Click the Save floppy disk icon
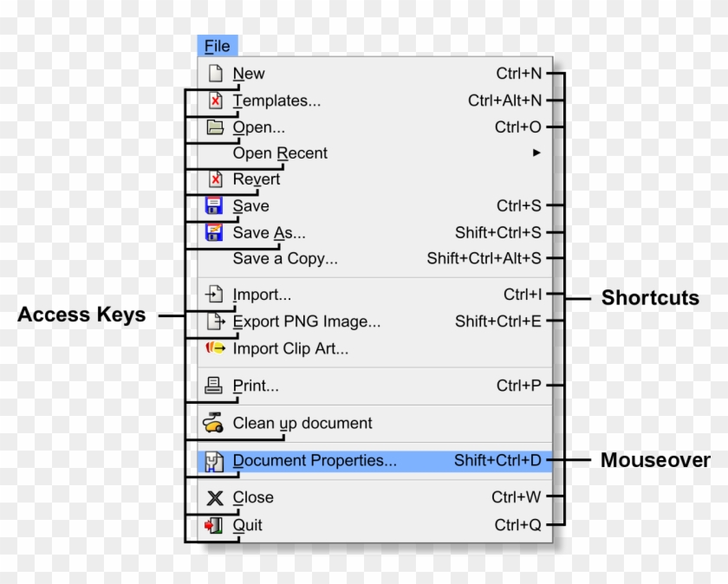 [212, 205]
